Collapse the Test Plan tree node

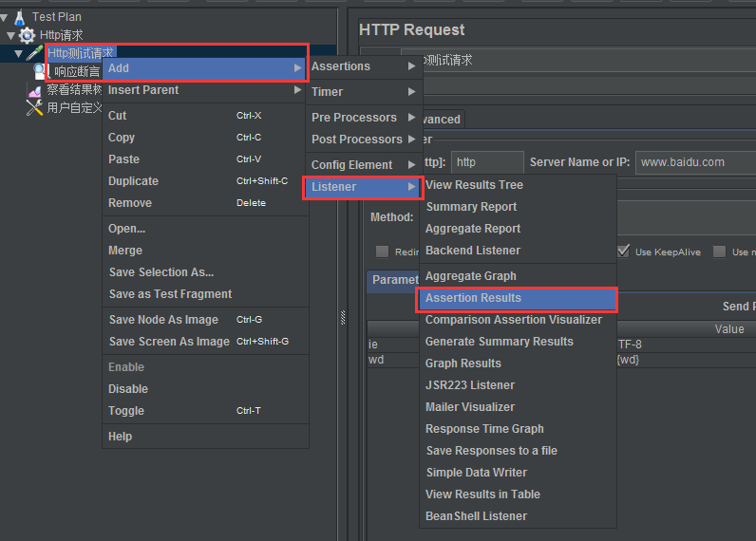(x=4, y=18)
